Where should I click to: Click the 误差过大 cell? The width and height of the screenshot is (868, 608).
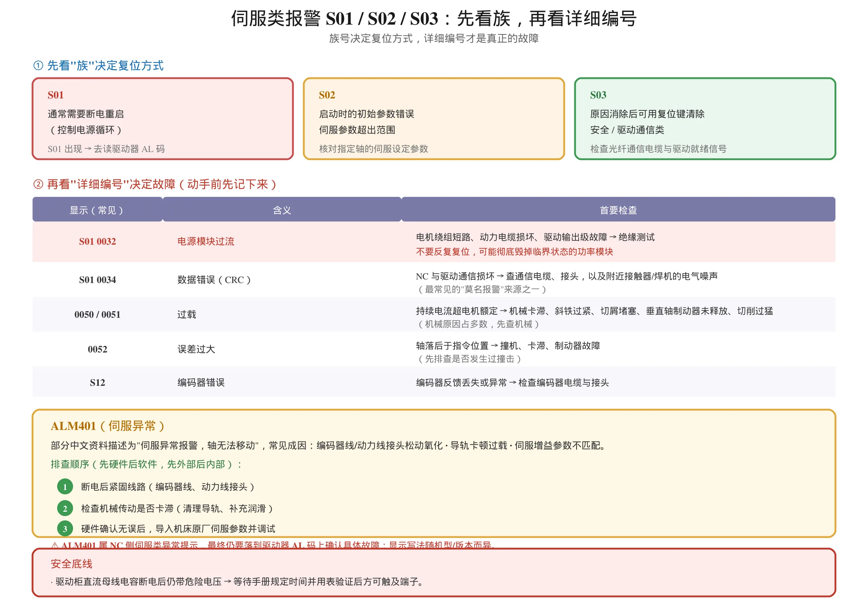[x=196, y=349]
